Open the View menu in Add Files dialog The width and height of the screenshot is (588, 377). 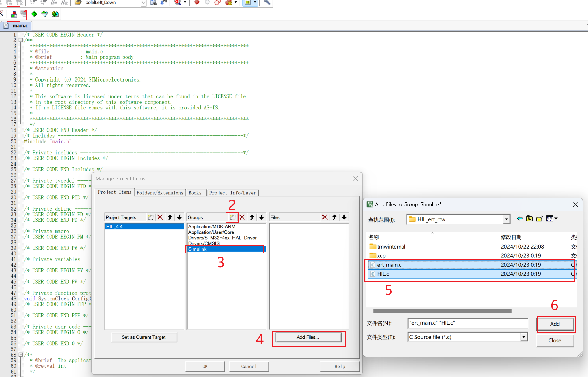pyautogui.click(x=552, y=219)
